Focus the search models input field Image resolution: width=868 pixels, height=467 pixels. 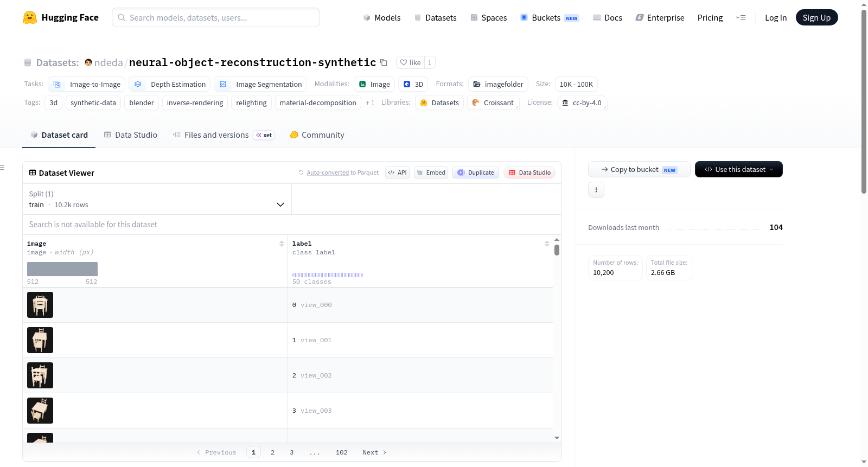pos(216,17)
